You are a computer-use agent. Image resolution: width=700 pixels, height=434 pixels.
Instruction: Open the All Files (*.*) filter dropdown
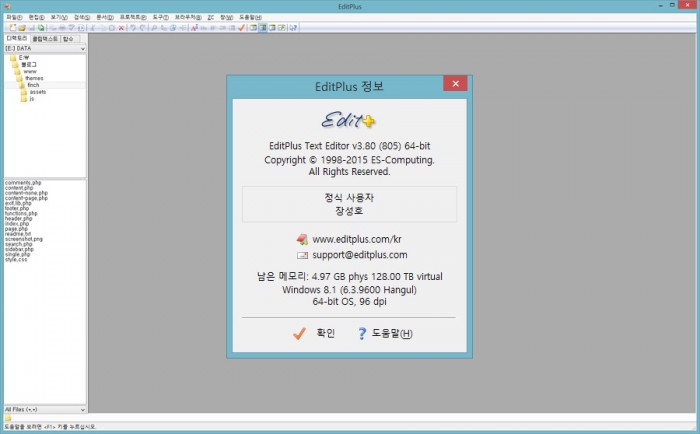(45, 409)
